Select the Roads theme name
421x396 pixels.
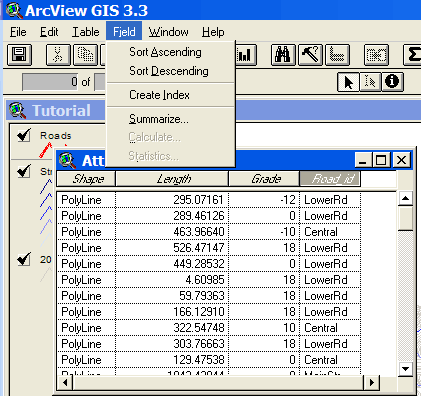pos(56,136)
